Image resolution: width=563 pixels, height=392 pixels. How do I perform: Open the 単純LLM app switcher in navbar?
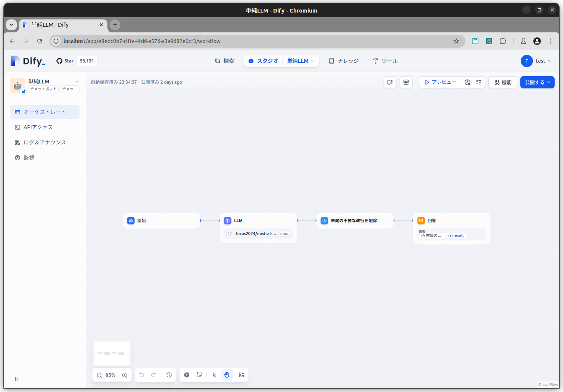pos(300,61)
